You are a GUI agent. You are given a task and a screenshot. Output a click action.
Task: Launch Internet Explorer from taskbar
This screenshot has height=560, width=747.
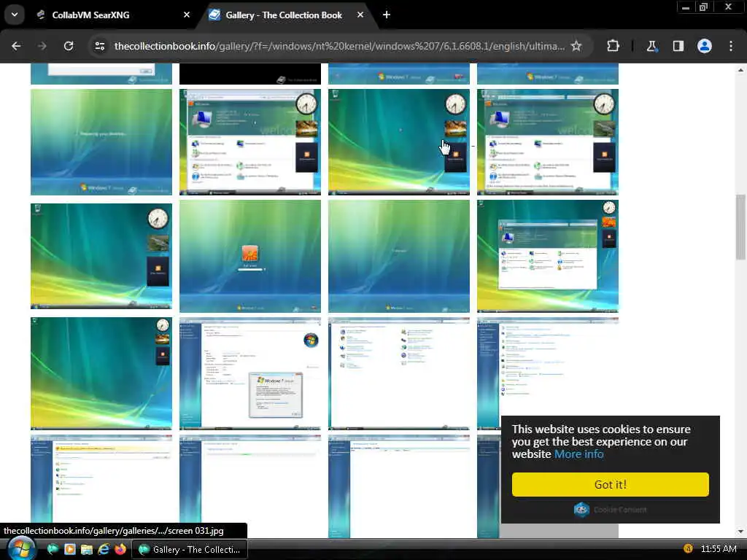(104, 550)
